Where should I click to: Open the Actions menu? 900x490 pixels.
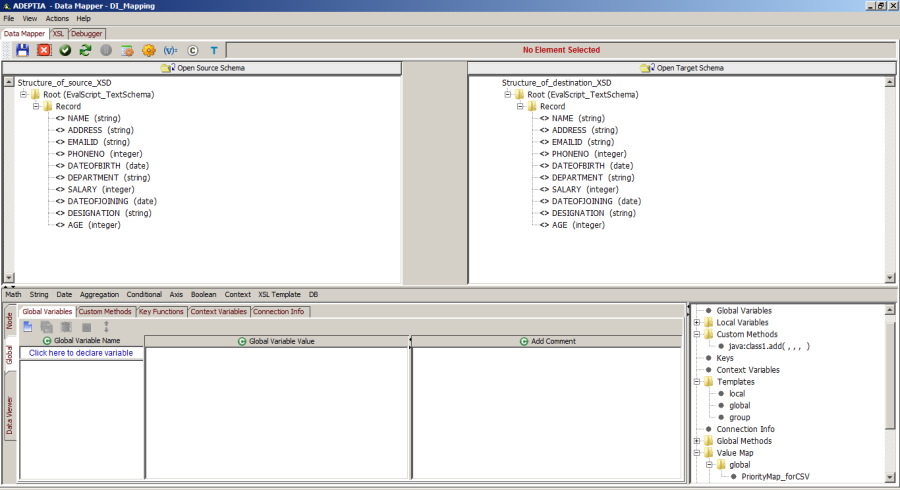[x=57, y=19]
